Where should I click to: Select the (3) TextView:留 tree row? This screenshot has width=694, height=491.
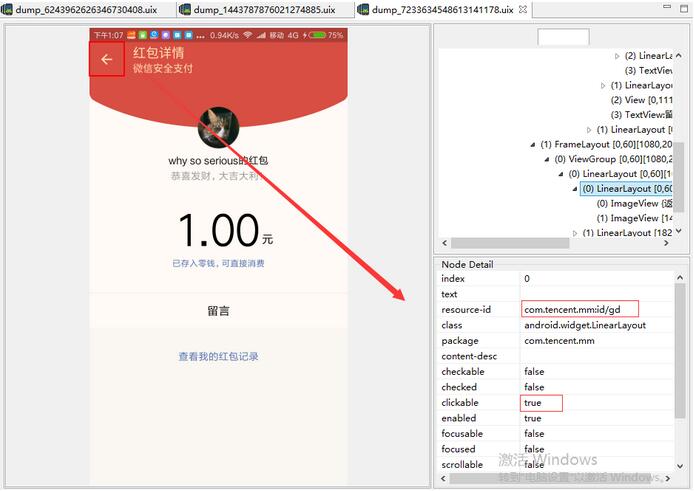641,115
